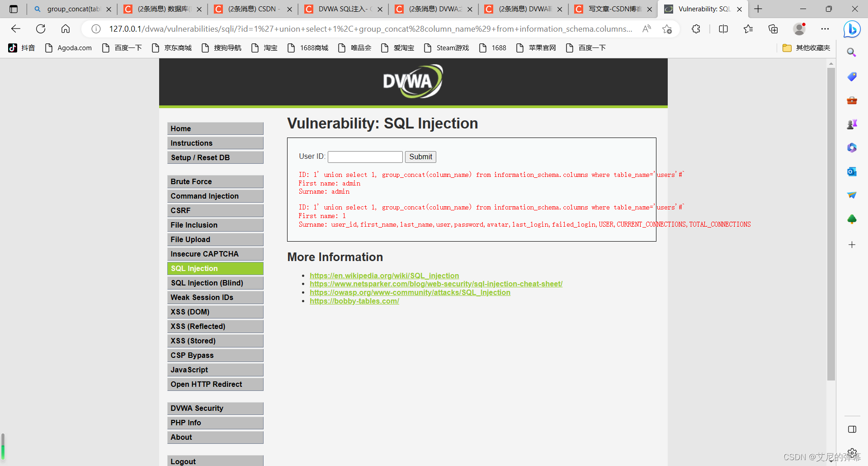Switch to 写文章-CSDN博客 tab

click(614, 9)
